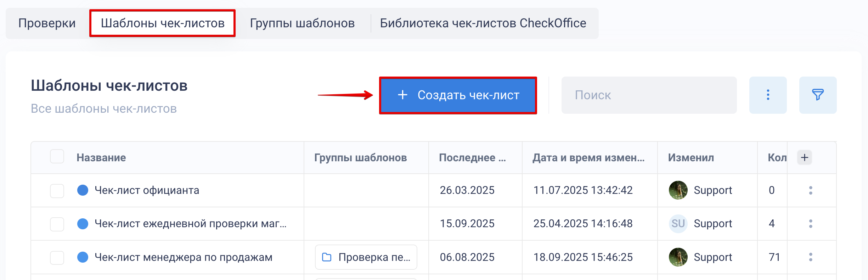Click Support avatar in Чек-лист официанта row

(x=678, y=190)
